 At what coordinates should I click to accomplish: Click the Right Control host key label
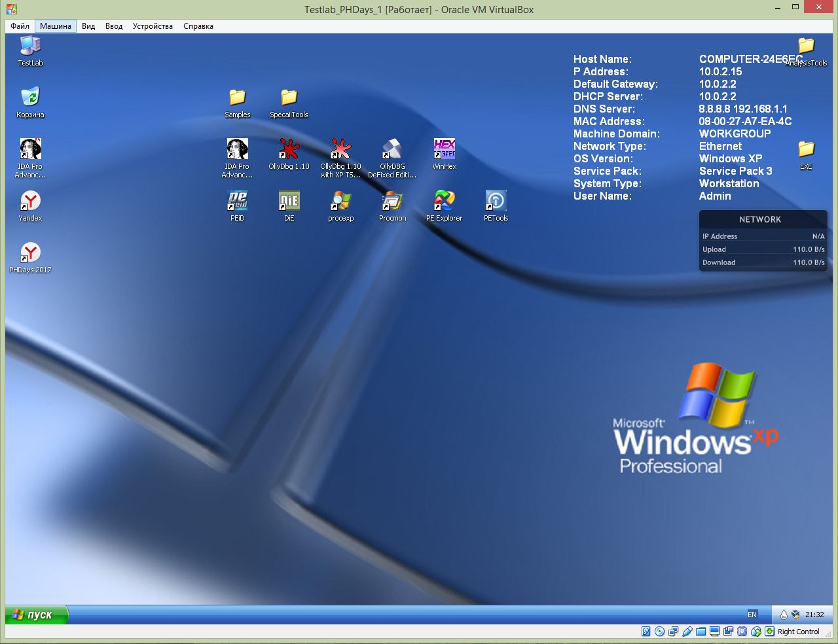point(798,632)
